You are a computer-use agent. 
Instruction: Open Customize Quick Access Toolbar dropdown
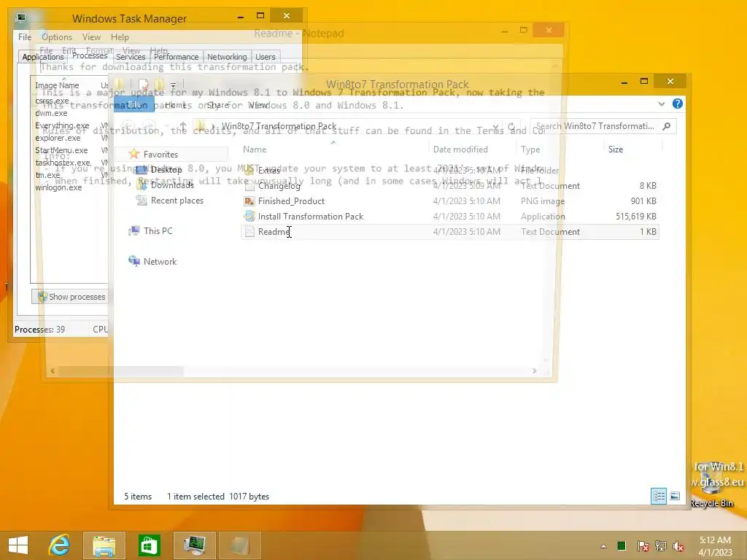pos(174,85)
